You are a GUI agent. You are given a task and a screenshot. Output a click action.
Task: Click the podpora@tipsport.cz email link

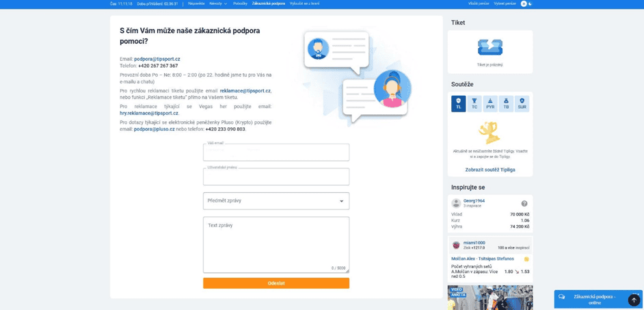click(x=157, y=60)
